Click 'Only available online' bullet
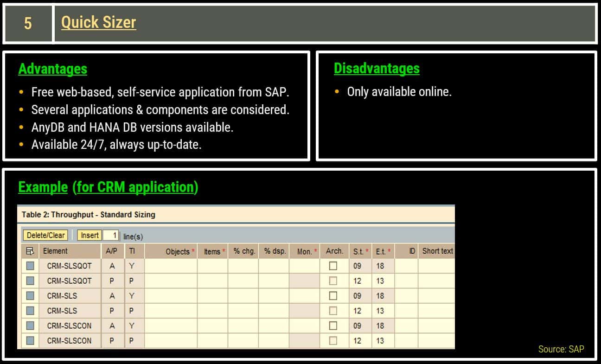601x364 pixels. point(399,91)
